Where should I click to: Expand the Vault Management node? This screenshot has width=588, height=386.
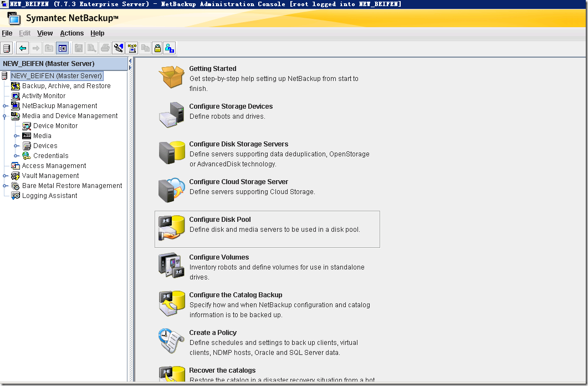(5, 176)
